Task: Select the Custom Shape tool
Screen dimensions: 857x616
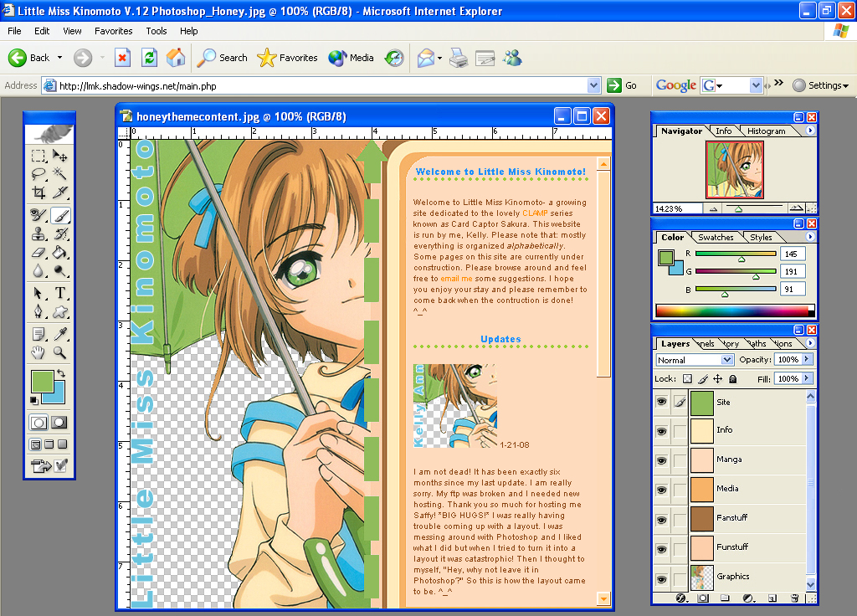Action: 59,312
